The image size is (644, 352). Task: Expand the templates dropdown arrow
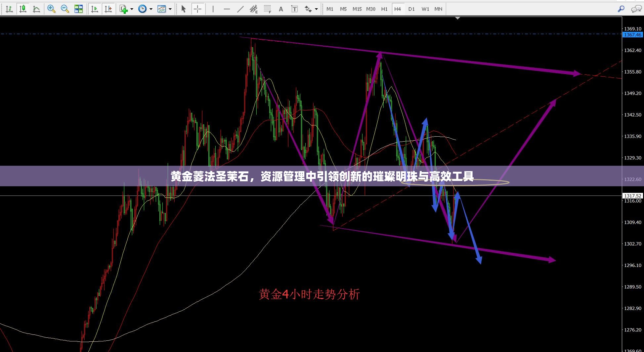(x=170, y=9)
